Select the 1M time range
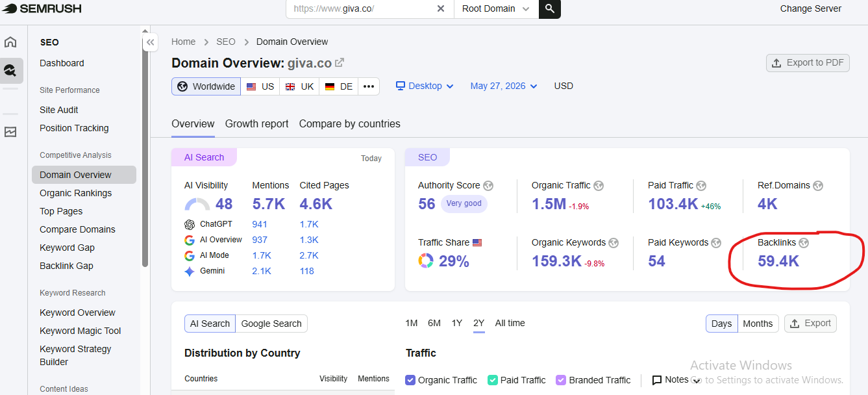 tap(411, 324)
